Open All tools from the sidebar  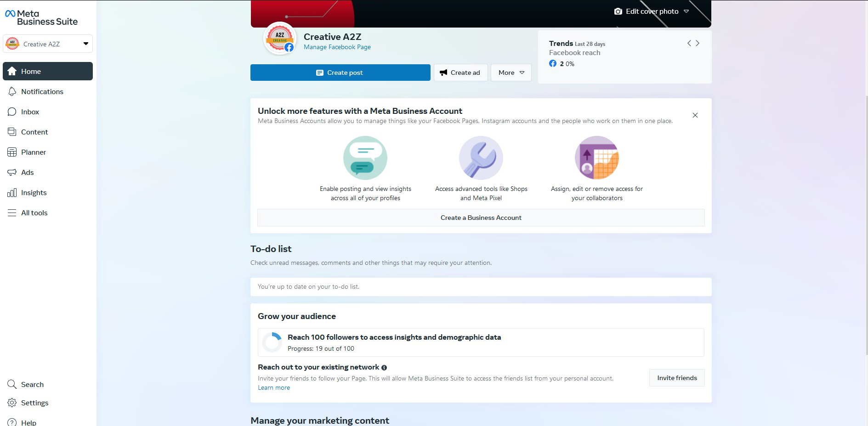pos(34,213)
